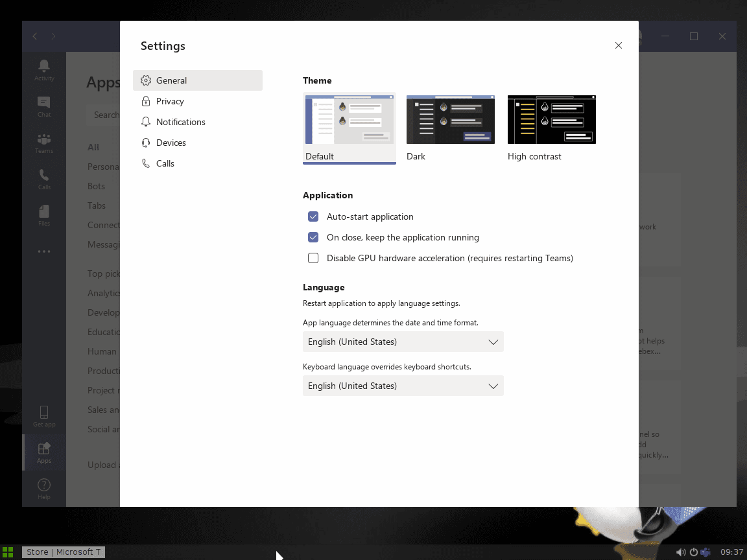Open the keyboard language dropdown
This screenshot has height=560, width=747.
[403, 386]
